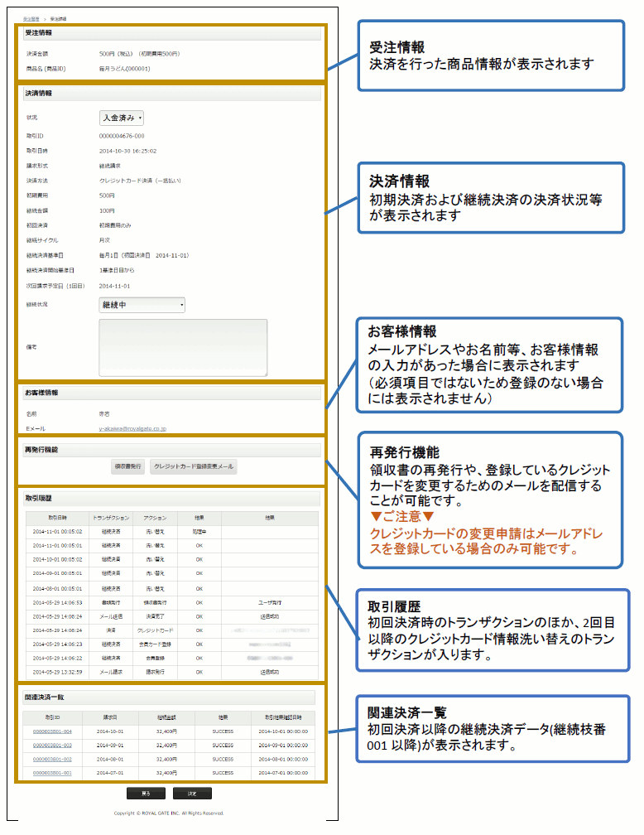Open transaction link 0000003801-003
Image resolution: width=644 pixels, height=835 pixels.
tap(52, 745)
